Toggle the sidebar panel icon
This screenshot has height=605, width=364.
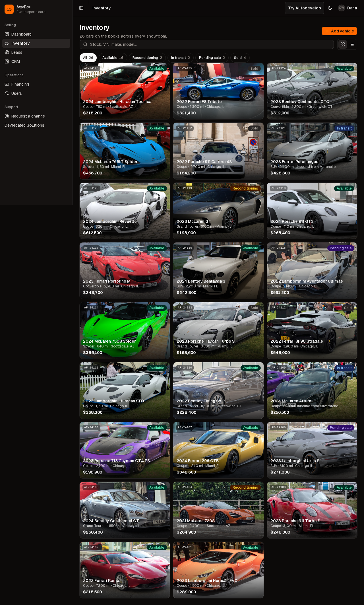coord(81,8)
